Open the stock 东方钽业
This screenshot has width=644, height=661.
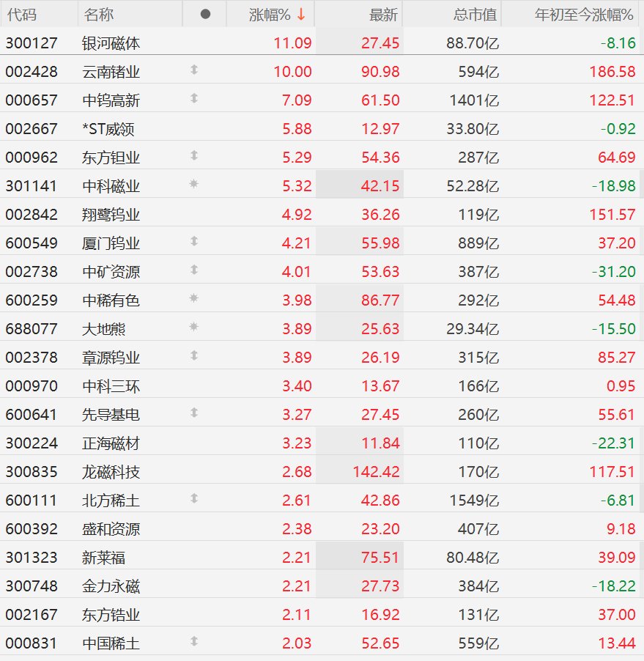click(x=111, y=158)
